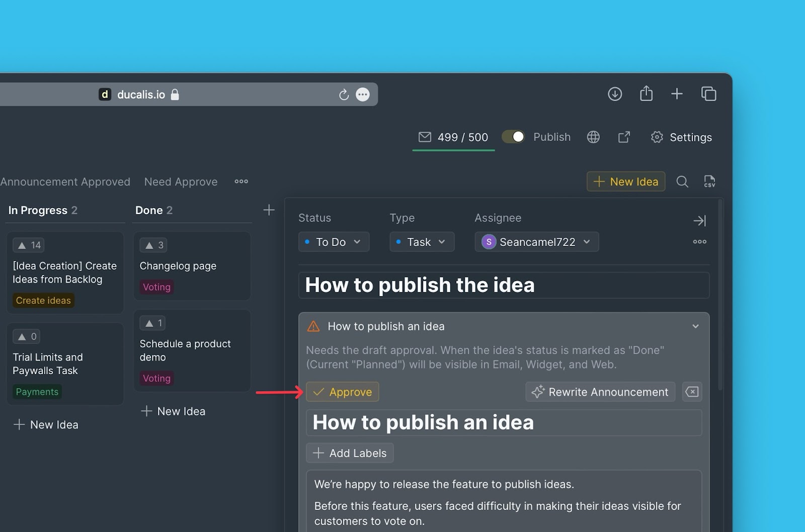Screen dimensions: 805x532
Task: Open the Type Task dropdown
Action: [422, 242]
